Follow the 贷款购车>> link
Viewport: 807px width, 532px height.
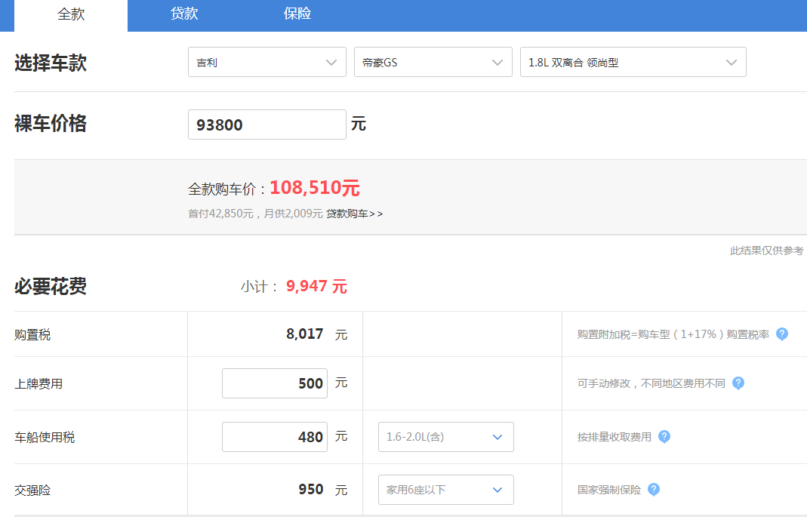355,214
